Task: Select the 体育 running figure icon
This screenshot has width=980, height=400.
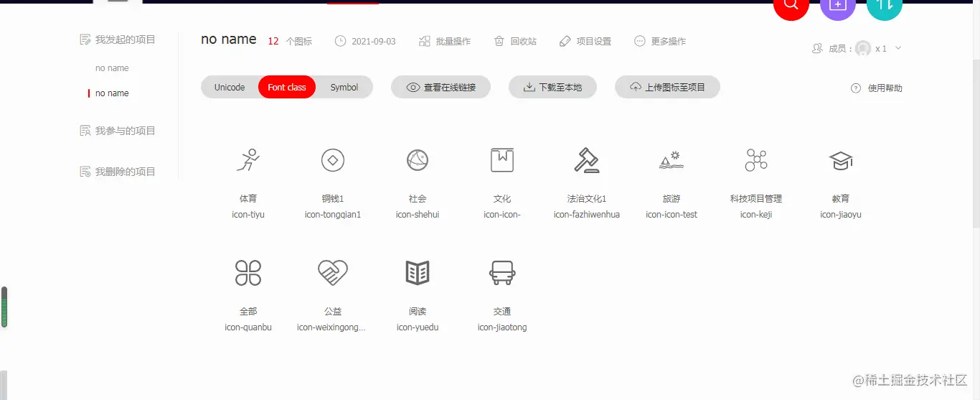Action: 248,160
